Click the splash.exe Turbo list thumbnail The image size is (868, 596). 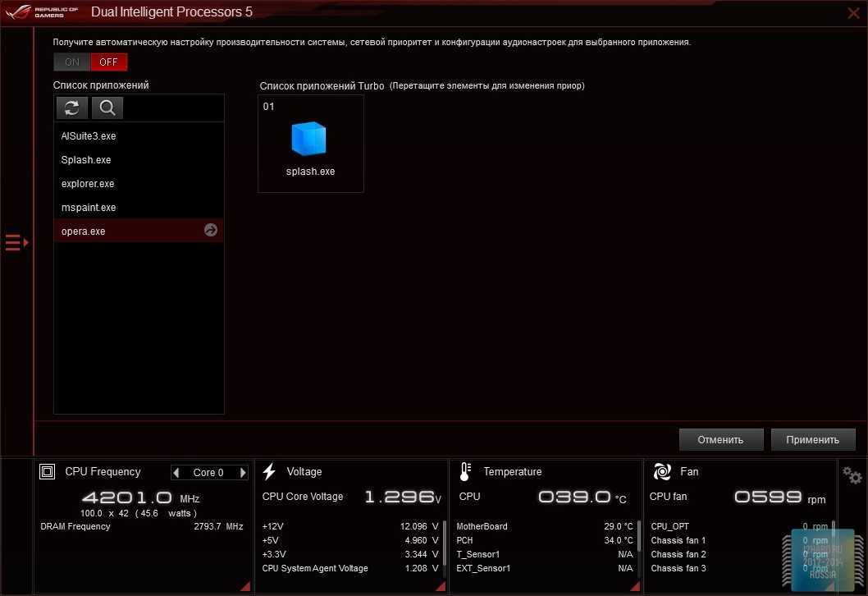coord(310,144)
